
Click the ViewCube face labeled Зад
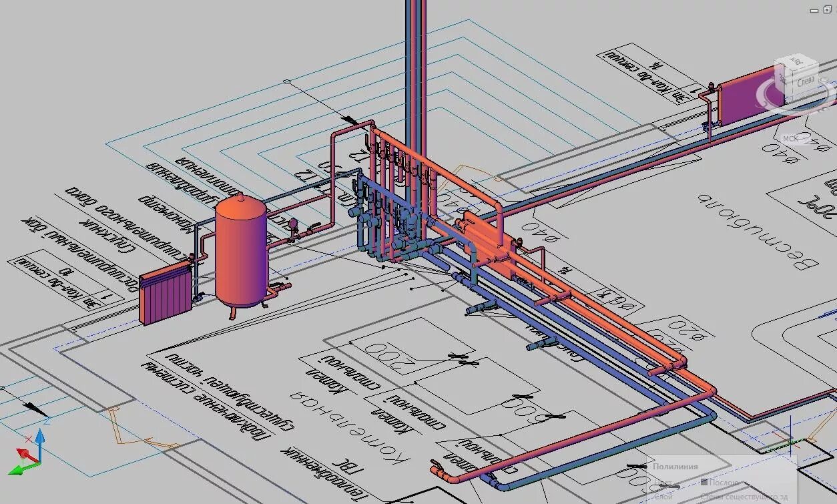(784, 78)
